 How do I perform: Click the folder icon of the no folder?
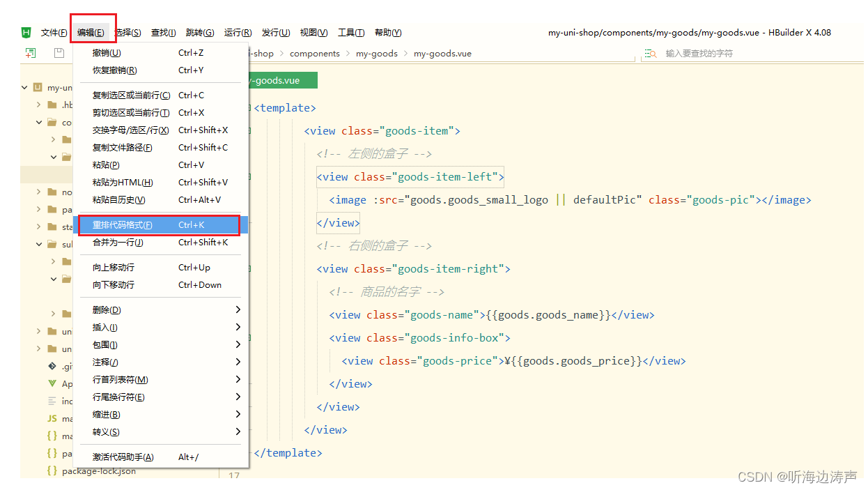tap(52, 192)
